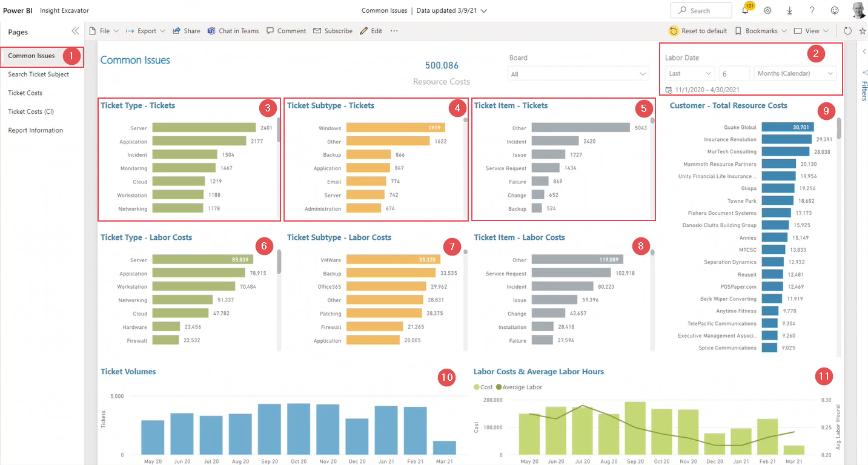Click the Splice Communications label
This screenshot has width=868, height=465.
coord(727,348)
